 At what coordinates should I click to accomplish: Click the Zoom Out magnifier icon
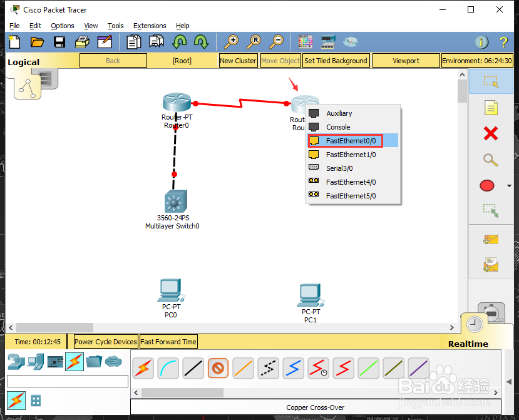coord(276,42)
